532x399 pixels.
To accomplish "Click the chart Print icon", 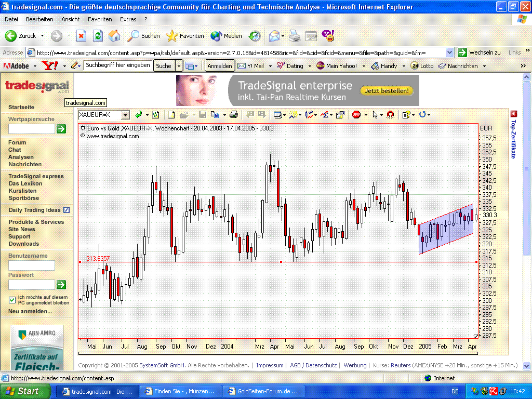I will click(x=234, y=115).
